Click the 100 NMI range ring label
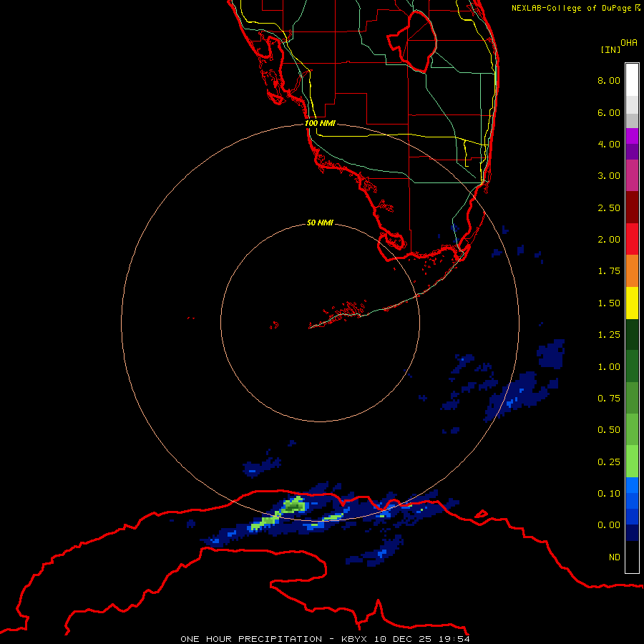The image size is (644, 644). pos(320,123)
